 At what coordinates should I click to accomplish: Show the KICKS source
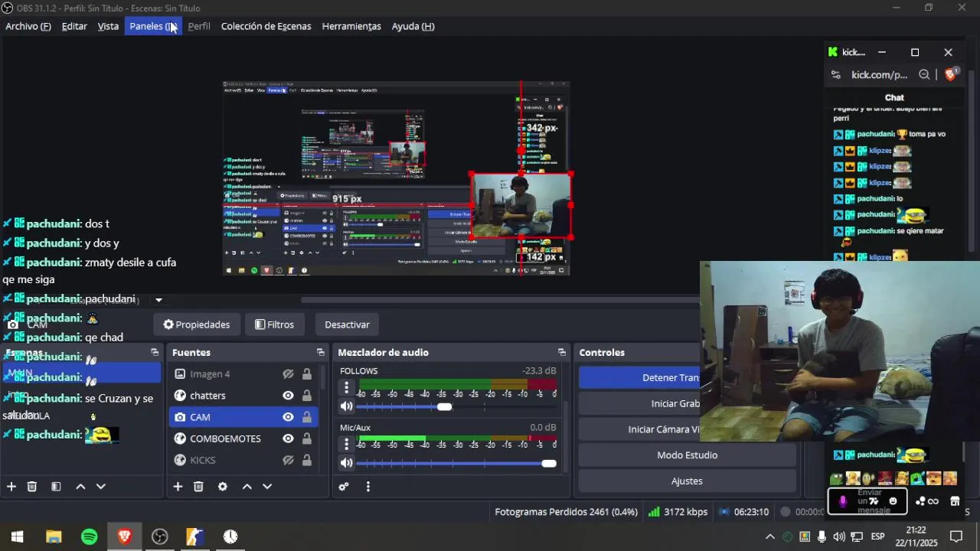click(x=288, y=460)
